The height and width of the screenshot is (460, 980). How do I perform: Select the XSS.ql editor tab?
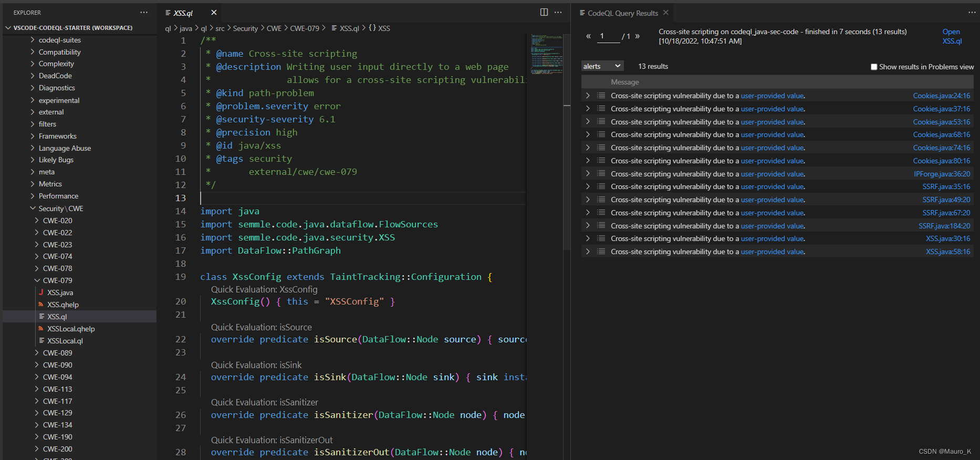click(183, 13)
